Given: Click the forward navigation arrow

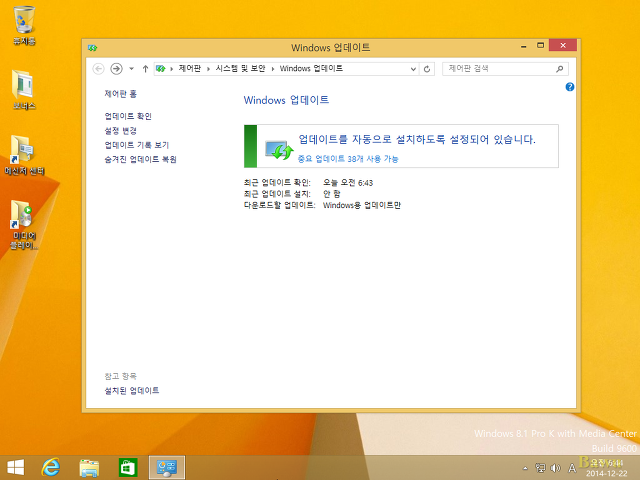Looking at the screenshot, I should (116, 69).
